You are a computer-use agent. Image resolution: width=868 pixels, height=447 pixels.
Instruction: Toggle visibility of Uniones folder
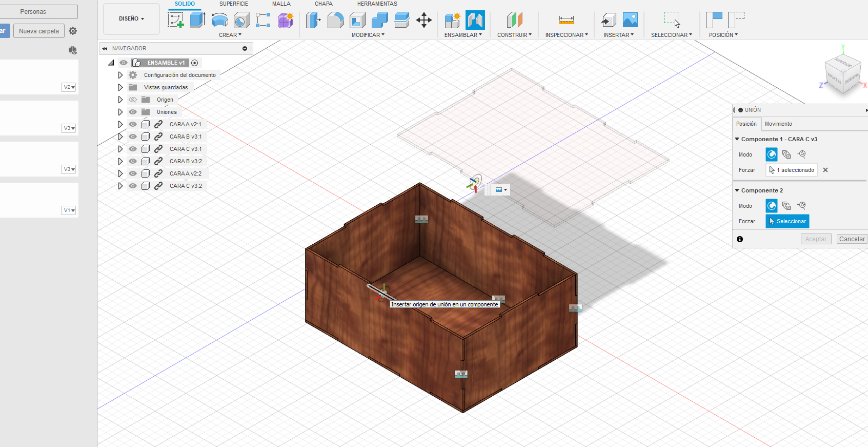[133, 112]
